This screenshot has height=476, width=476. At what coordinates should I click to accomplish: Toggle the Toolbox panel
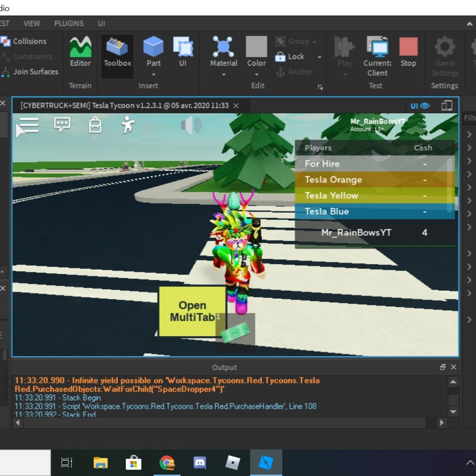117,52
